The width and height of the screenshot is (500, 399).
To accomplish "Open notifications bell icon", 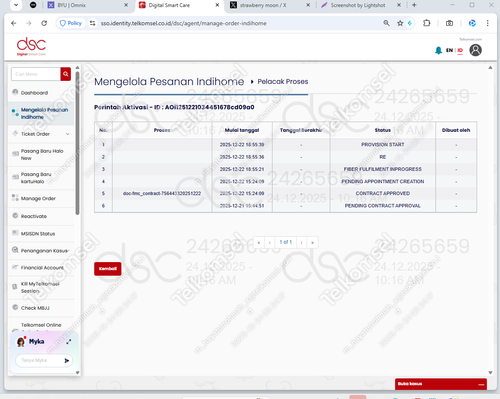I will pos(438,50).
